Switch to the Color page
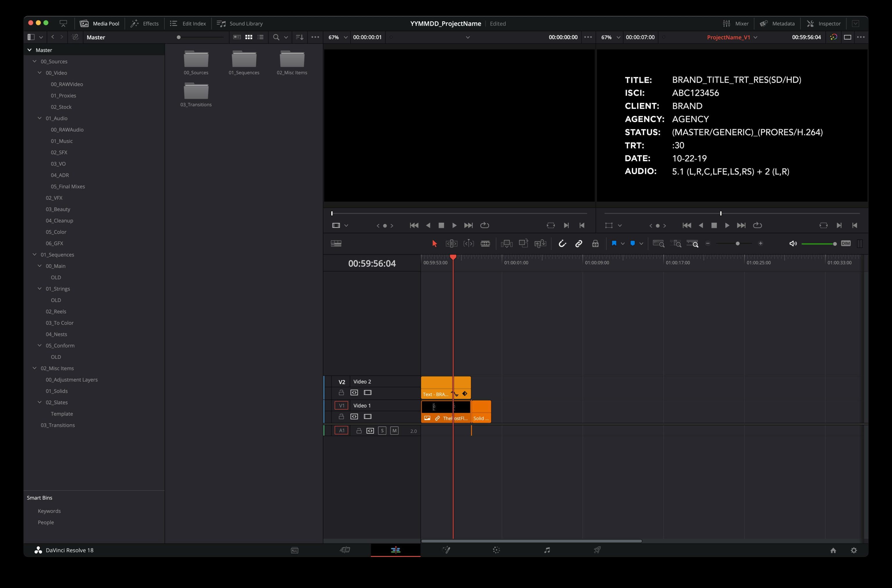Screen dimensions: 892x588 (x=496, y=550)
